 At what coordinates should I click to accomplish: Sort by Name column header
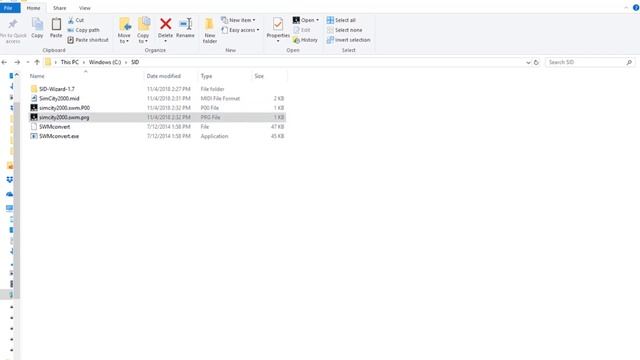37,76
